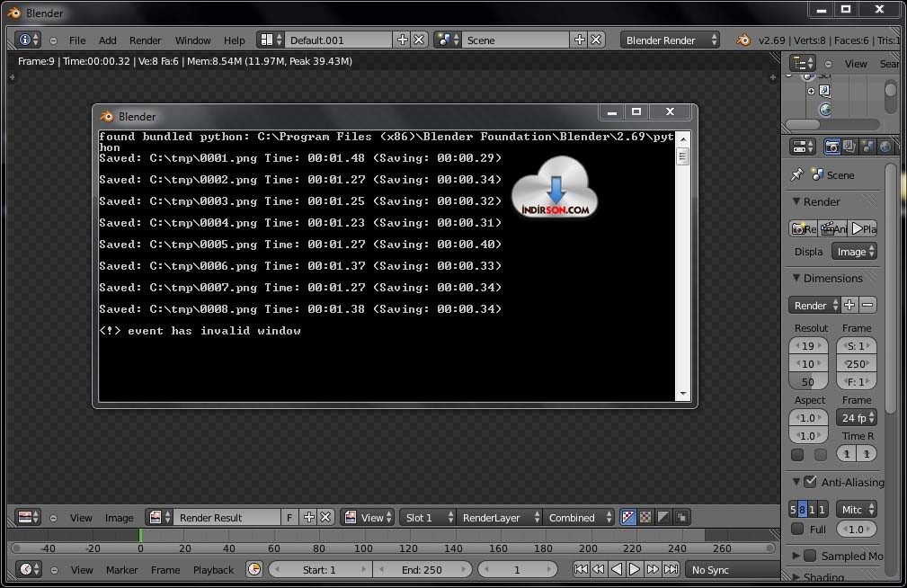Open the Display Image dropdown
Image resolution: width=907 pixels, height=588 pixels.
(x=854, y=251)
